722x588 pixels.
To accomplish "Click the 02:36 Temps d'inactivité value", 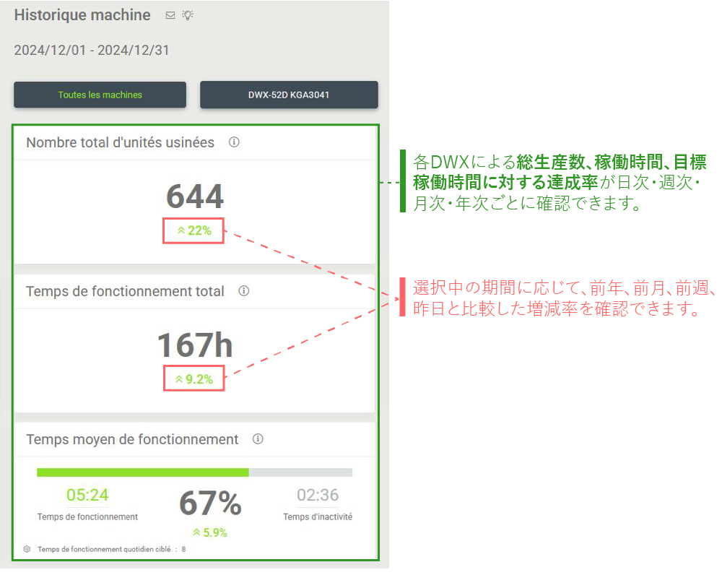I will [x=318, y=496].
